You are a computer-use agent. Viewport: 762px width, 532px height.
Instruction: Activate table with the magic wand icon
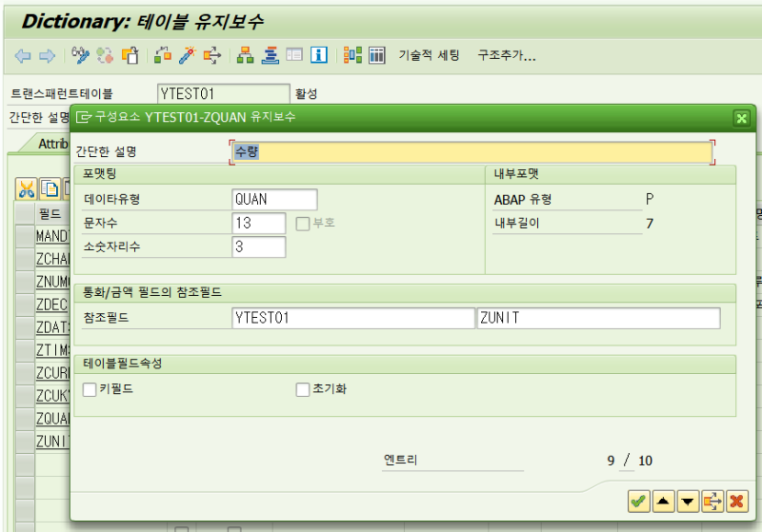[x=187, y=55]
